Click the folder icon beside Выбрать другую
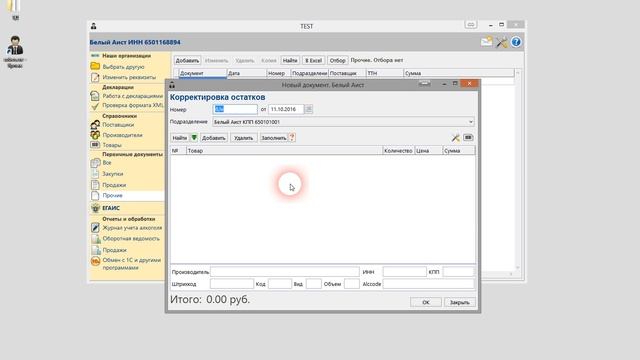The width and height of the screenshot is (640, 360). tap(95, 66)
